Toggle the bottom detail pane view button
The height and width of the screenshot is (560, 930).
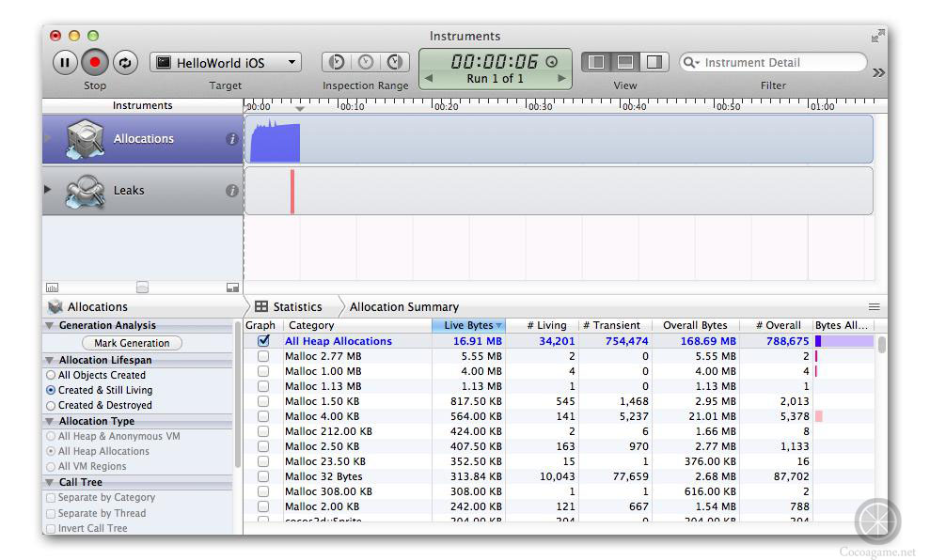(x=625, y=62)
